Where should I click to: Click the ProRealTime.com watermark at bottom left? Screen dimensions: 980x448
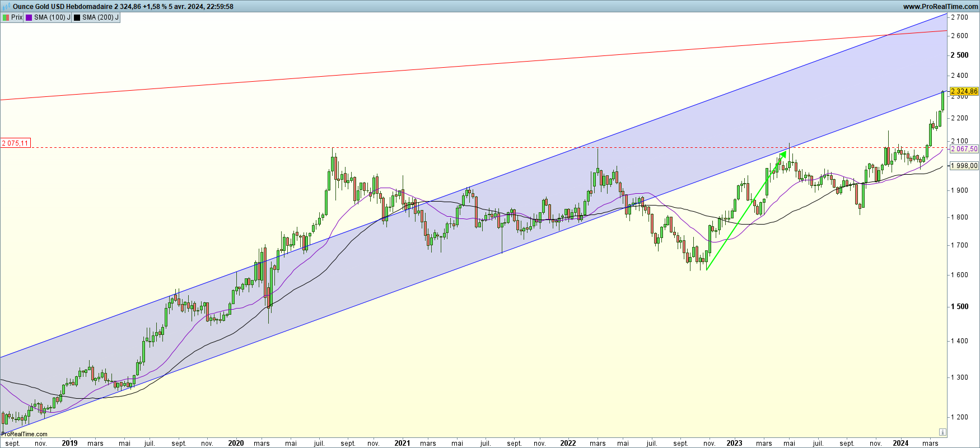coord(25,434)
